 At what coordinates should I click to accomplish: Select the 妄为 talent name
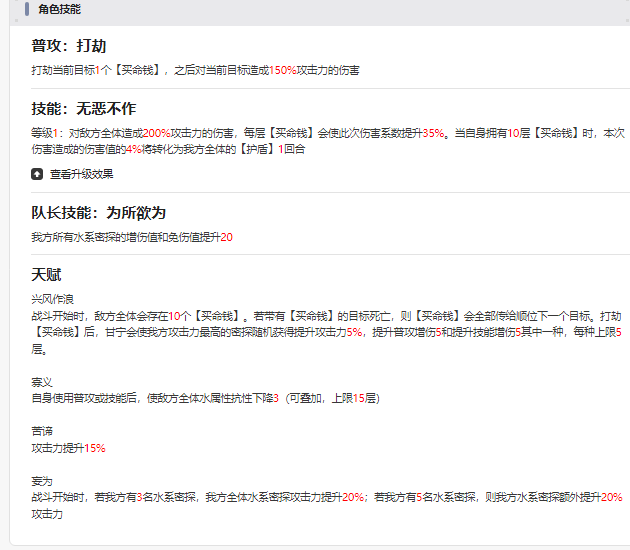pyautogui.click(x=42, y=481)
